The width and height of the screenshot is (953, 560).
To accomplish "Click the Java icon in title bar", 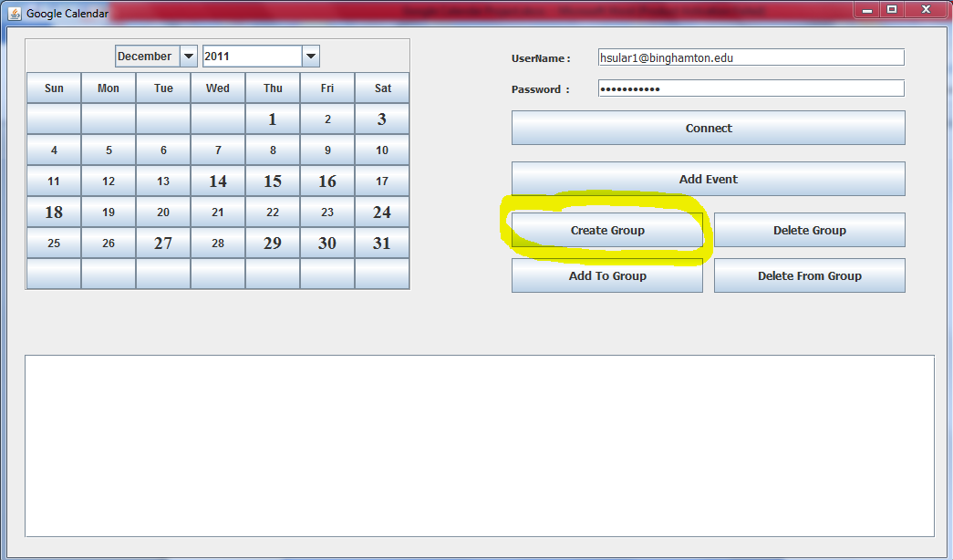I will pyautogui.click(x=15, y=14).
